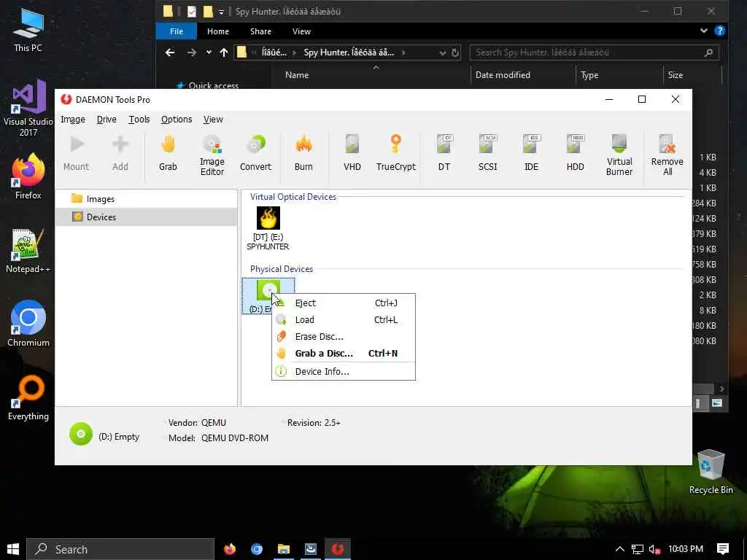Expand the Explorer ribbon chevron
The image size is (747, 560).
tap(704, 31)
